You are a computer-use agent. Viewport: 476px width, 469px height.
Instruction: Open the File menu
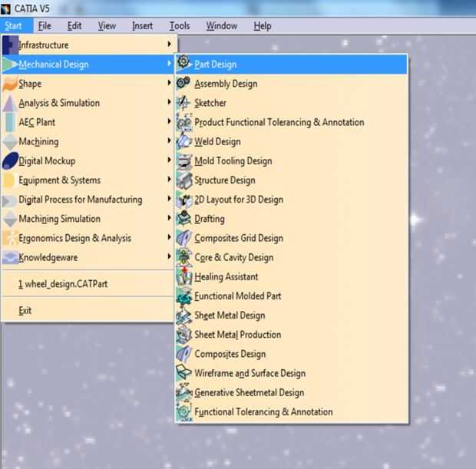coord(45,26)
